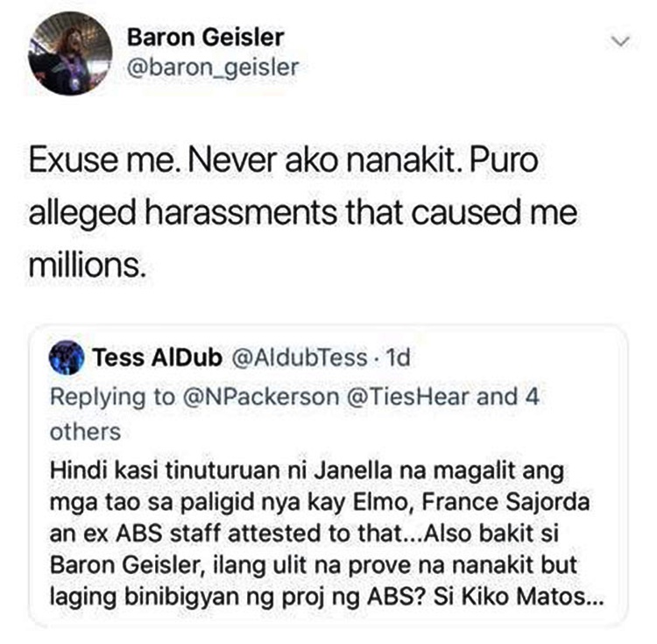Select the word 'millions.' in main tweet

point(88,265)
